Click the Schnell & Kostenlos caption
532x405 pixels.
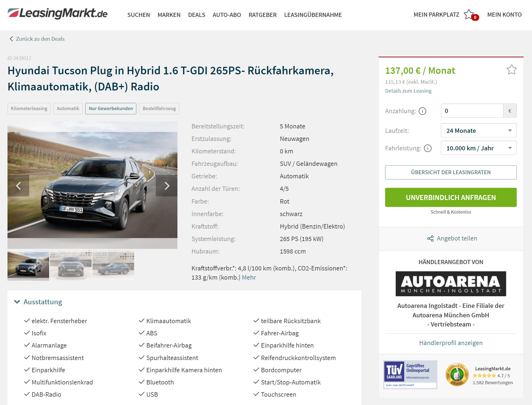click(x=451, y=212)
